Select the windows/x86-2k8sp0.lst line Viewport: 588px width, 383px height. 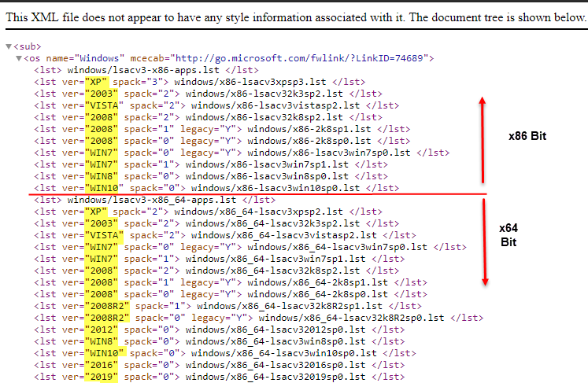click(222, 141)
